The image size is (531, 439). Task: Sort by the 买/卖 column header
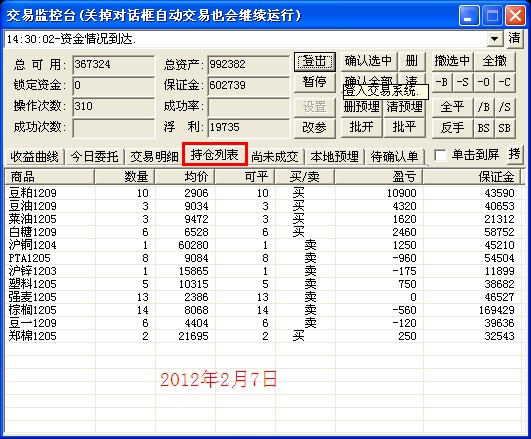click(x=305, y=177)
